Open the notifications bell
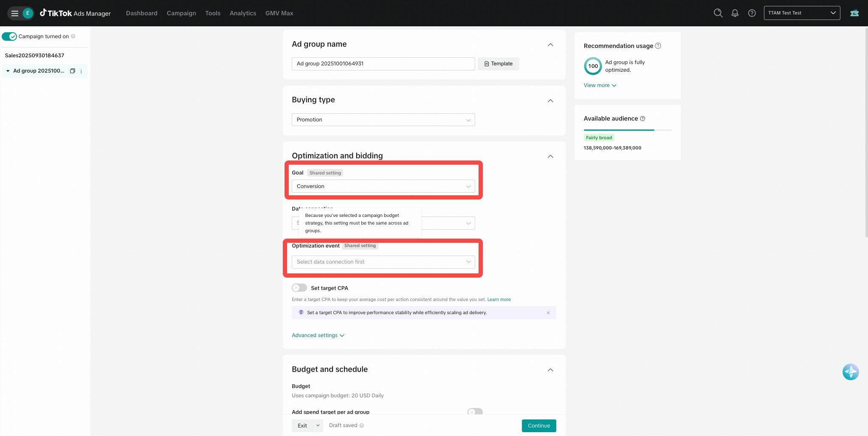The width and height of the screenshot is (868, 436). (735, 13)
